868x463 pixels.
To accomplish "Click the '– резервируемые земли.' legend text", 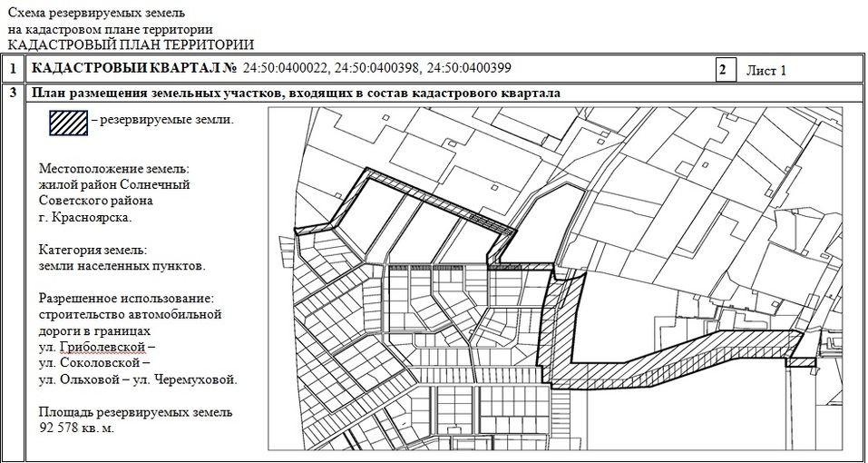I will point(162,120).
